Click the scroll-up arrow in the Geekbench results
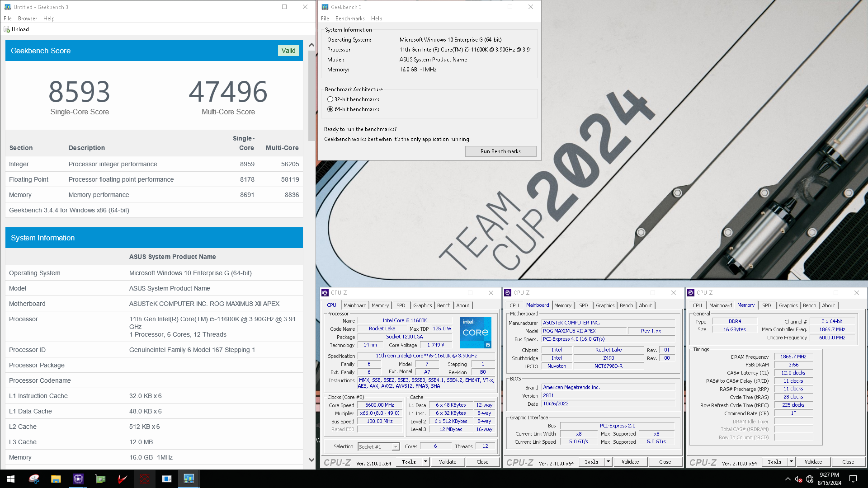The height and width of the screenshot is (488, 868). [311, 45]
